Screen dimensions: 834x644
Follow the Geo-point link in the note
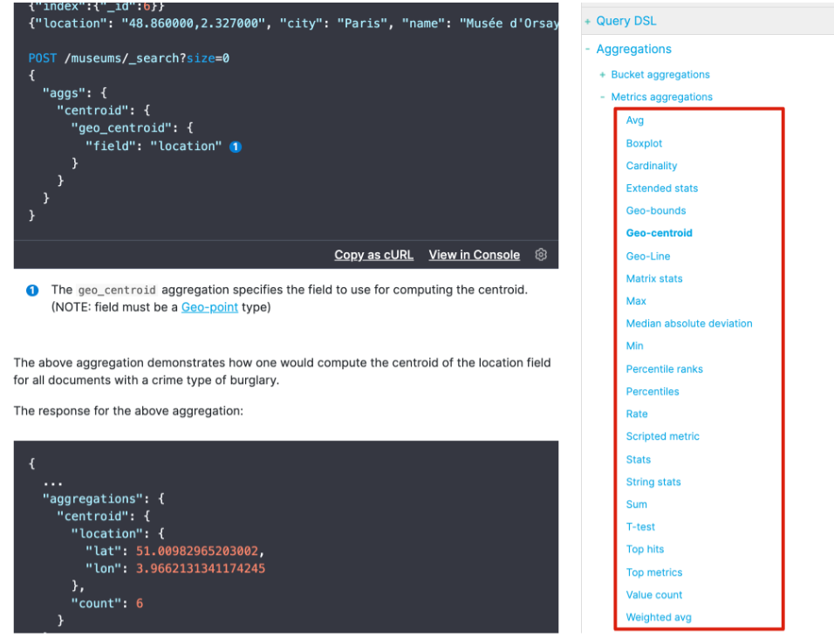tap(209, 307)
